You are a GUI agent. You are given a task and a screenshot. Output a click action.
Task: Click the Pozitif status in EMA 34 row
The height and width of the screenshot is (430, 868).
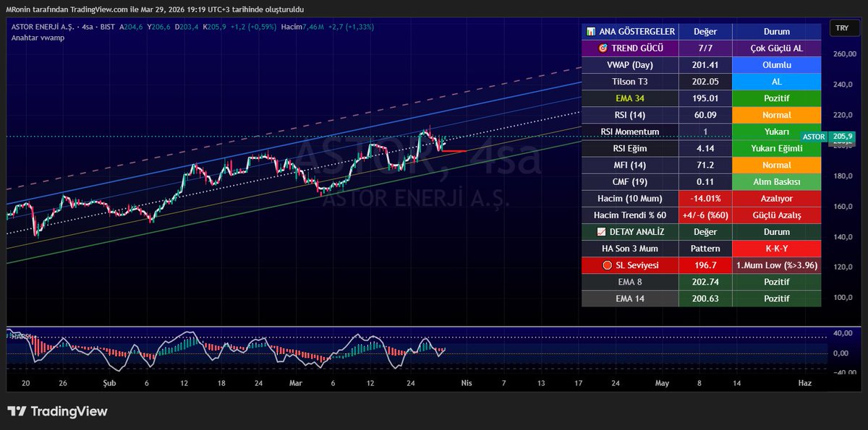coord(777,98)
